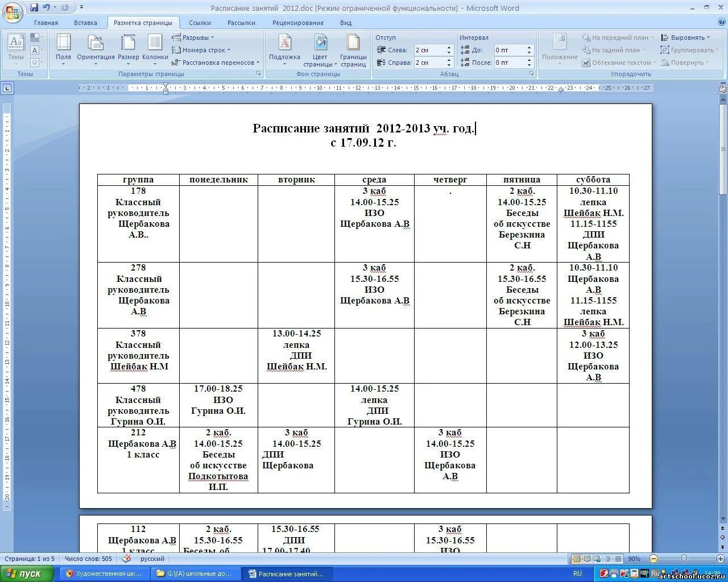The height and width of the screenshot is (582, 728).
Task: Expand the Разрывы breaks dropdown
Action: tap(193, 38)
